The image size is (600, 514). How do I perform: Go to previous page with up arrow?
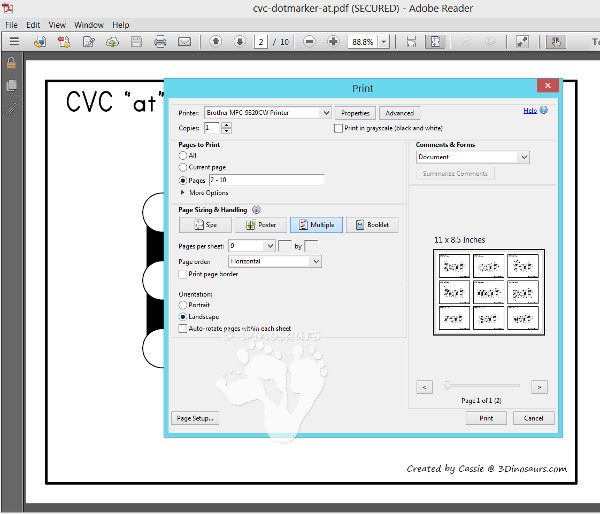click(216, 42)
